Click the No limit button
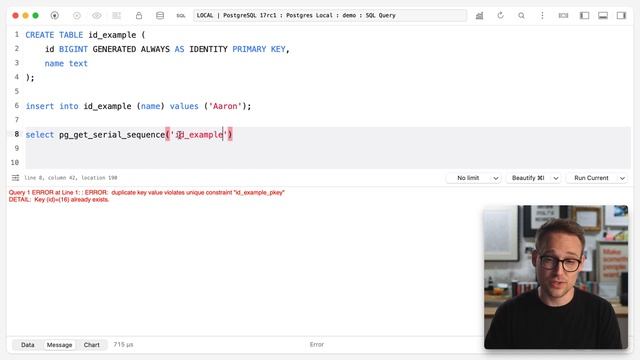The height and width of the screenshot is (360, 640). (468, 178)
